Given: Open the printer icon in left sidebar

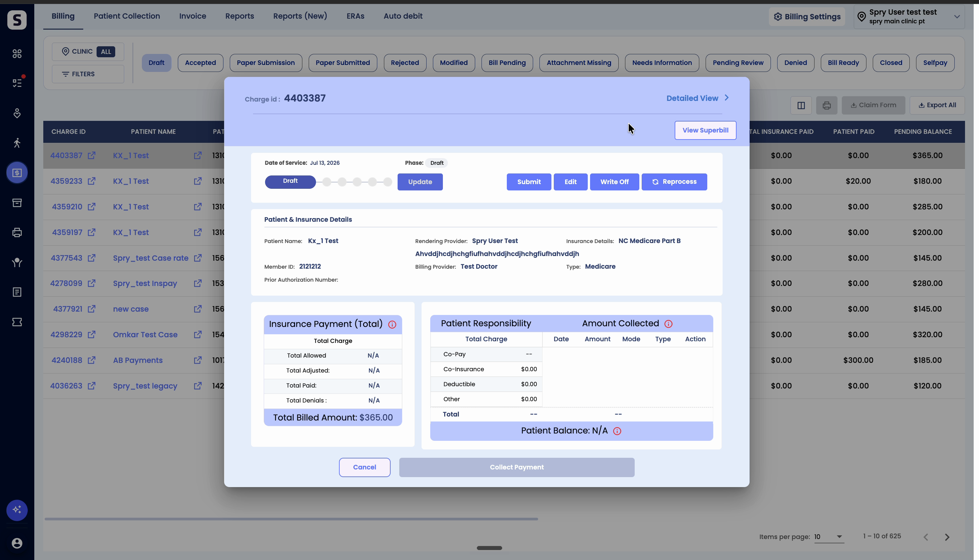Looking at the screenshot, I should (x=17, y=232).
